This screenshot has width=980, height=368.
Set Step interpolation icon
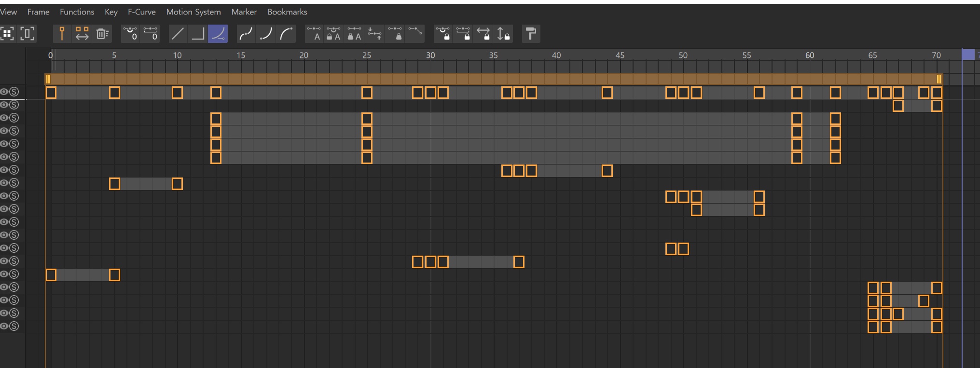click(x=198, y=34)
